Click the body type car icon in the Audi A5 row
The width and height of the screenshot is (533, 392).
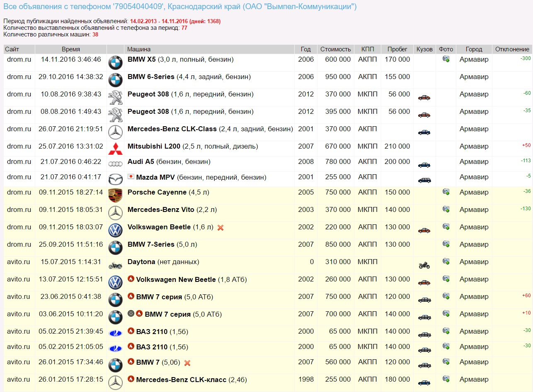pyautogui.click(x=424, y=165)
